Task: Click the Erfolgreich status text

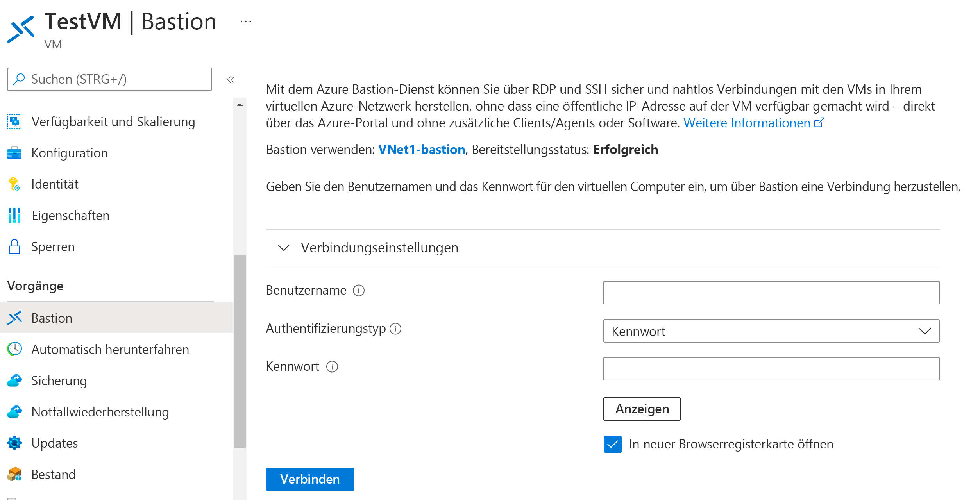Action: tap(625, 150)
